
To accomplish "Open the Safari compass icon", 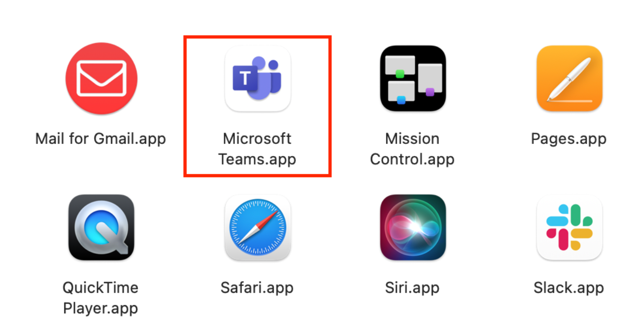I will (257, 227).
